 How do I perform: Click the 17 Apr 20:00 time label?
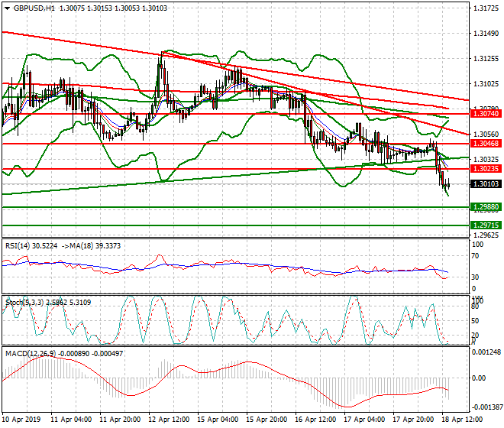(x=413, y=420)
